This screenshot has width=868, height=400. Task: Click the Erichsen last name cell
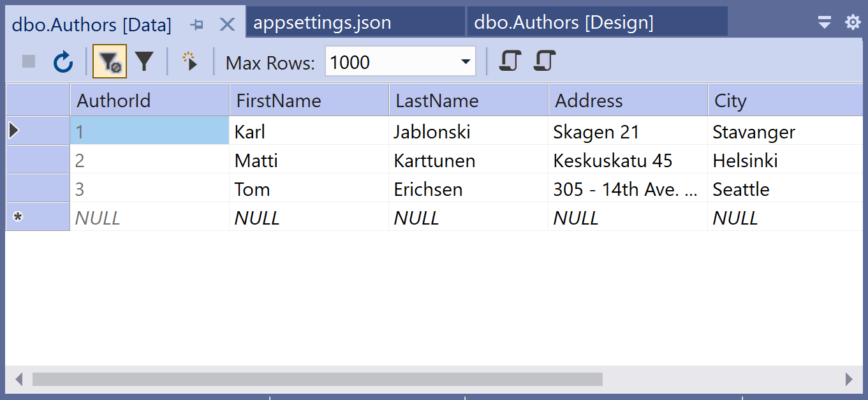pyautogui.click(x=469, y=188)
